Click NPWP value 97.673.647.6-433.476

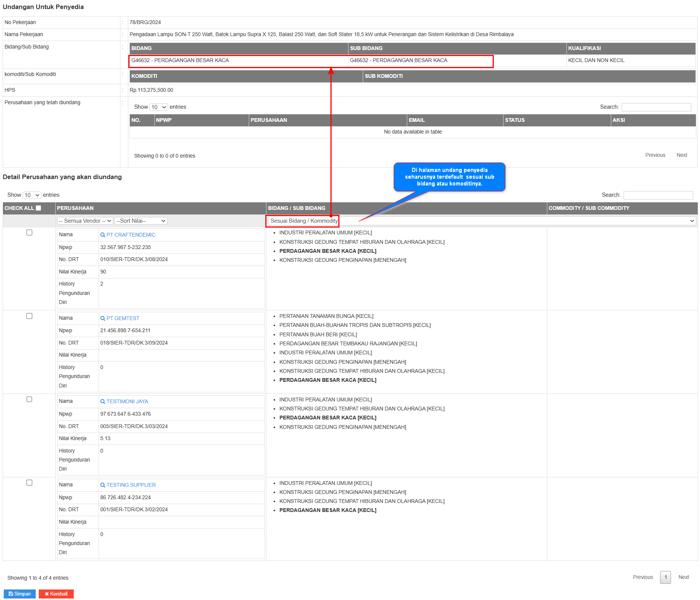(125, 414)
